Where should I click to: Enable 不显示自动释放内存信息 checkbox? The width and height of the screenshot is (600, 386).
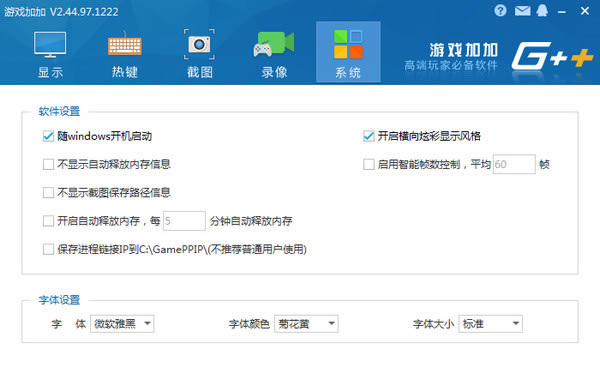48,164
